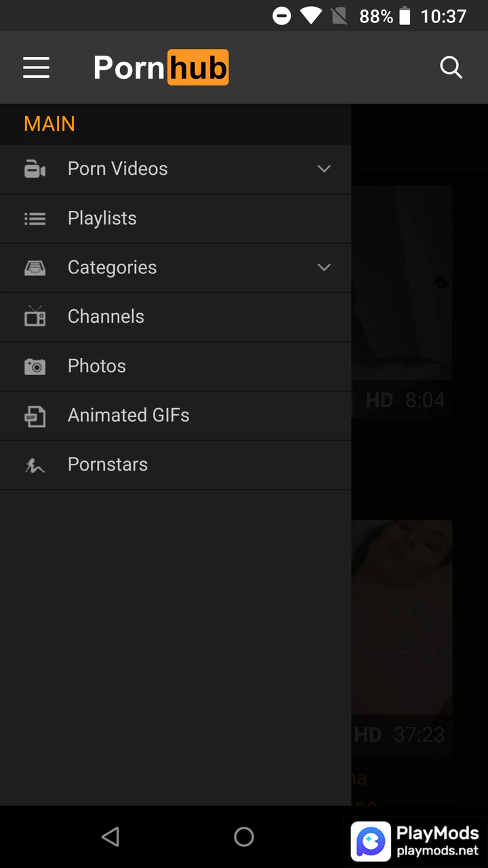488x868 pixels.
Task: Open the Porn Videos menu entry
Action: (x=176, y=169)
